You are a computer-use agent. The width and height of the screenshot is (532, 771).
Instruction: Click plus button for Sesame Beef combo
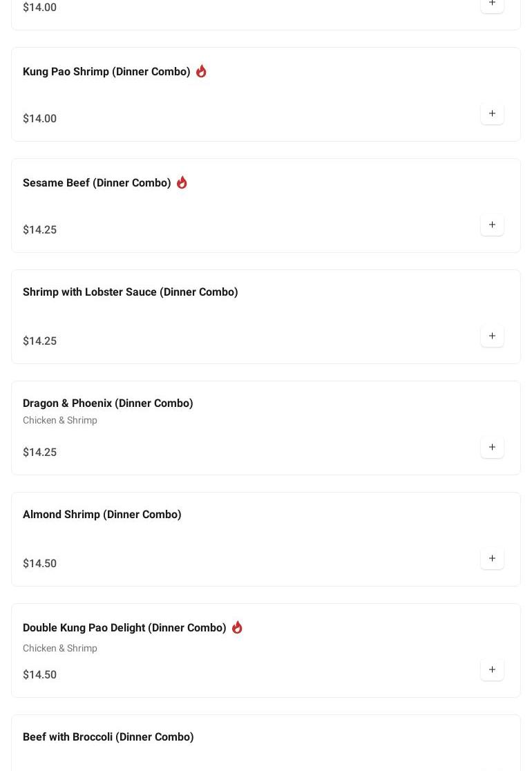tap(492, 225)
